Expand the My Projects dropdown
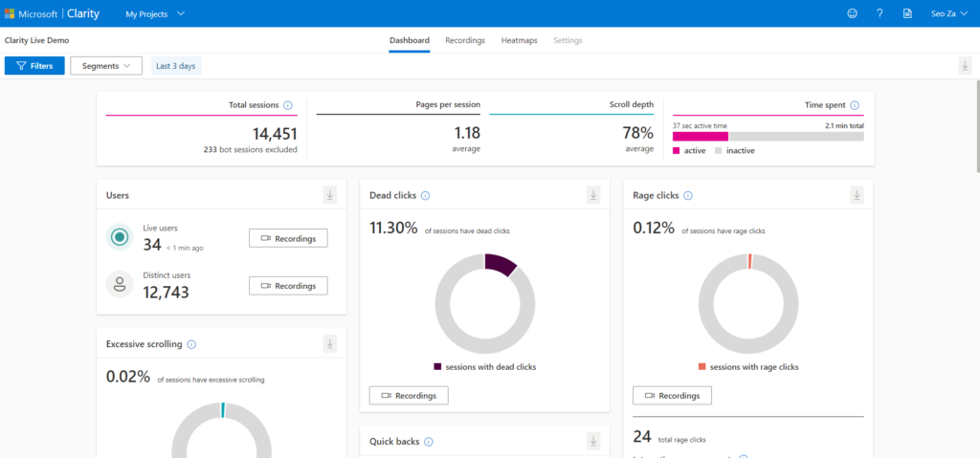Screen dimensions: 980x458 155,13
